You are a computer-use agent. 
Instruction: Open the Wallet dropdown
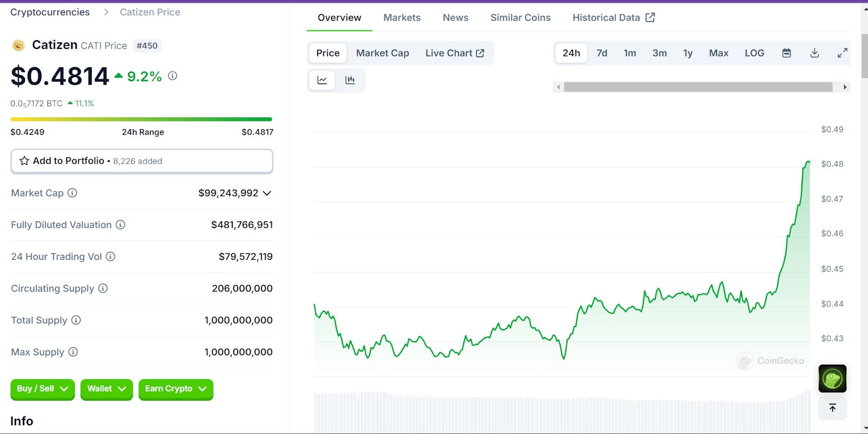[x=106, y=389]
